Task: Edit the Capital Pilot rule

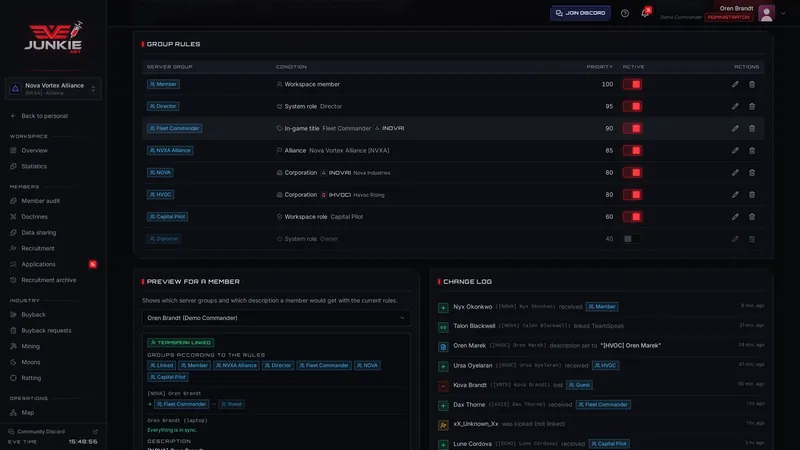Action: coord(735,217)
